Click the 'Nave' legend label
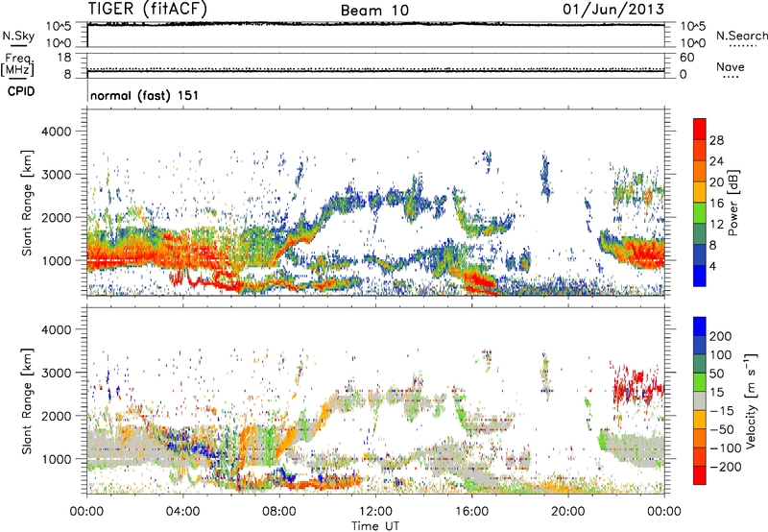 [731, 66]
